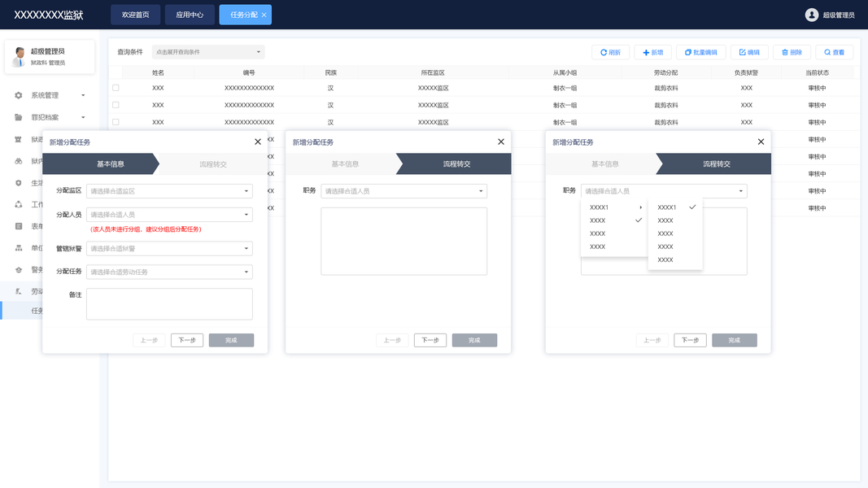Tick the checkbox of the third table row
Image resolution: width=868 pixels, height=488 pixels.
pos(116,122)
